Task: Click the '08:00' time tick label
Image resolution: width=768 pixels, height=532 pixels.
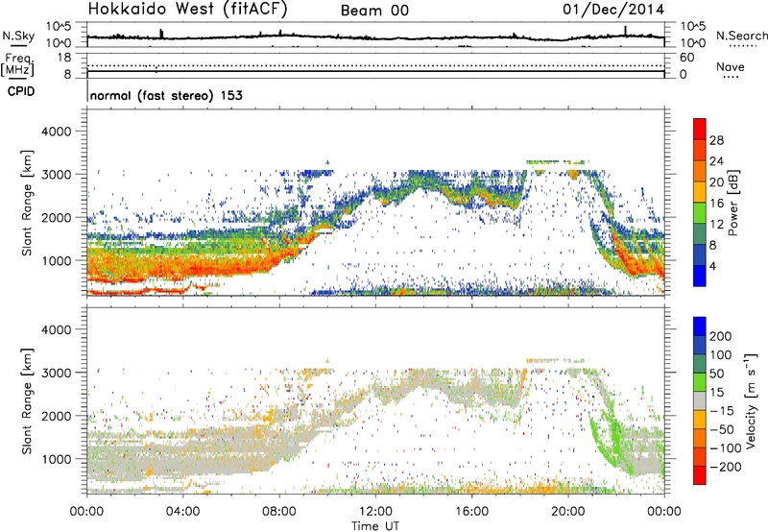Action: (x=279, y=512)
